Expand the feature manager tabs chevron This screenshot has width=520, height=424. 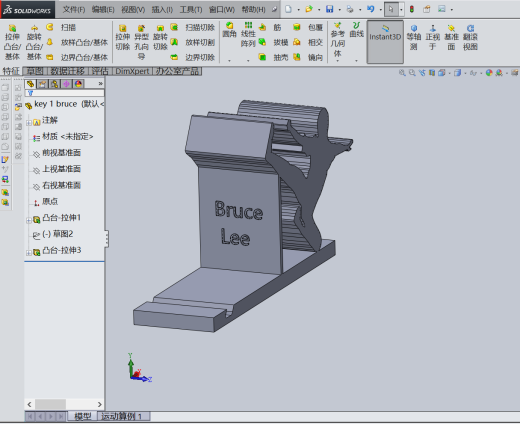pos(101,83)
